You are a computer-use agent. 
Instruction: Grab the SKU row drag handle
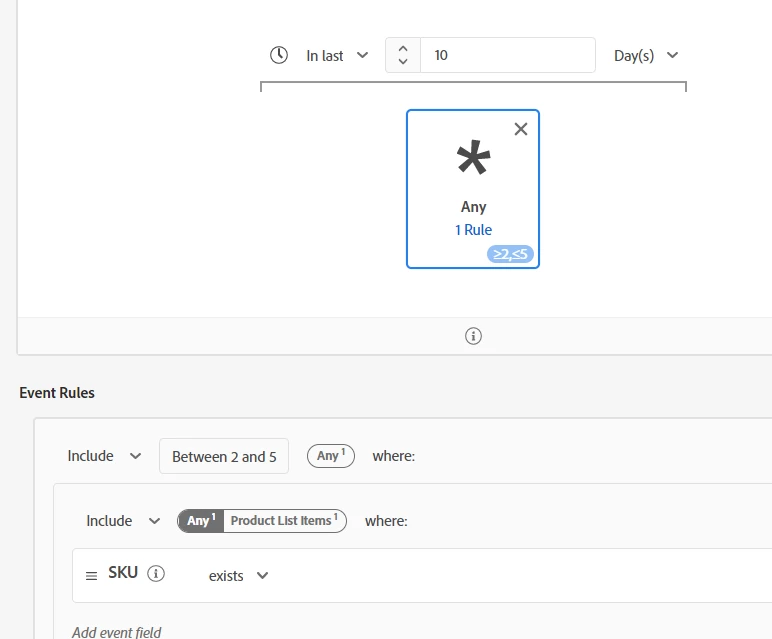92,575
